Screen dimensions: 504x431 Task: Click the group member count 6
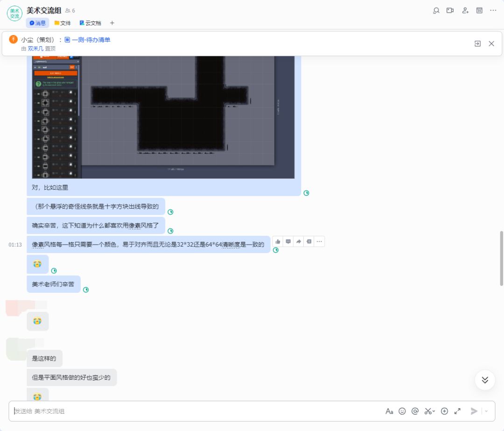pyautogui.click(x=70, y=11)
